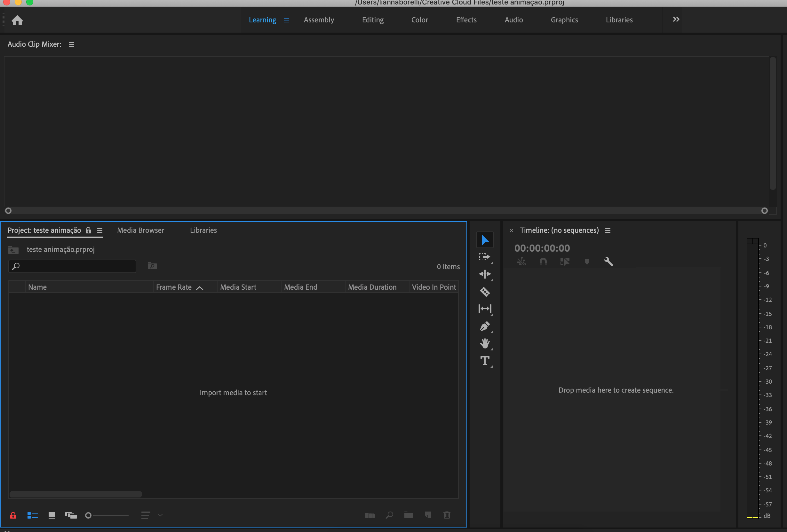Switch project panel to List View

pyautogui.click(x=33, y=515)
